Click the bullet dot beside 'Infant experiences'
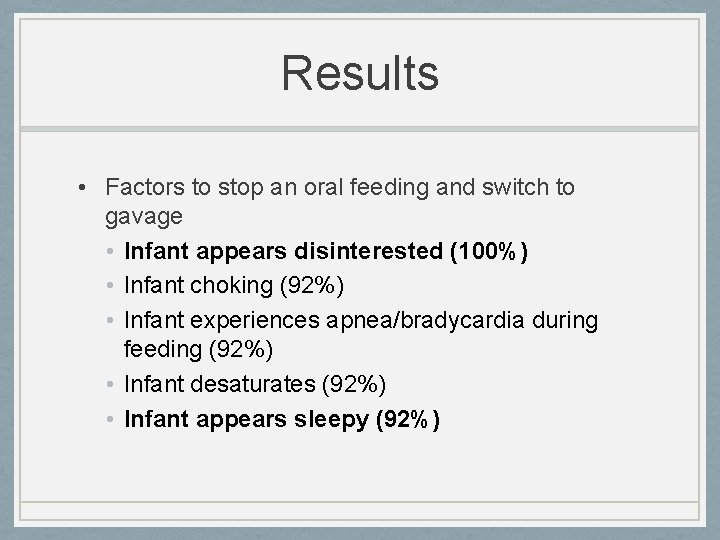 [110, 321]
